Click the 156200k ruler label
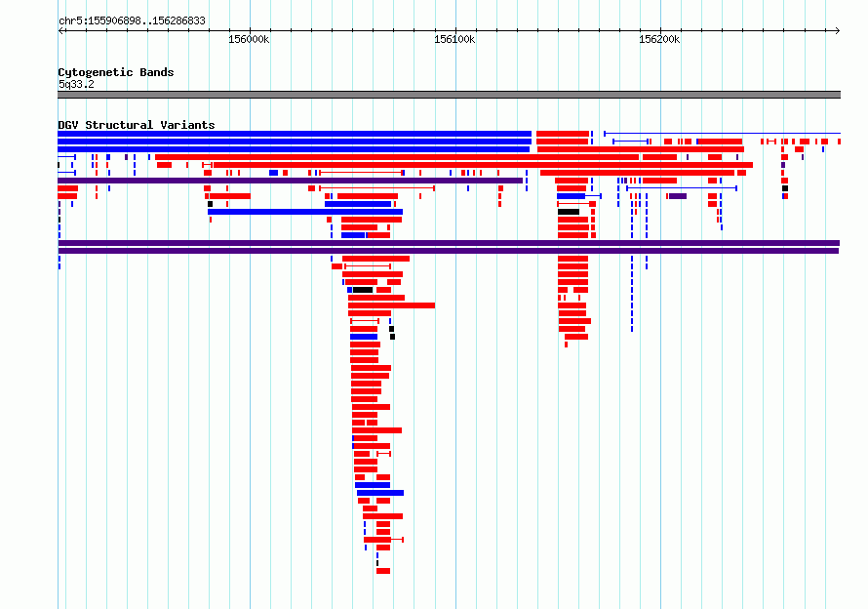Image resolution: width=868 pixels, height=609 pixels. [659, 39]
